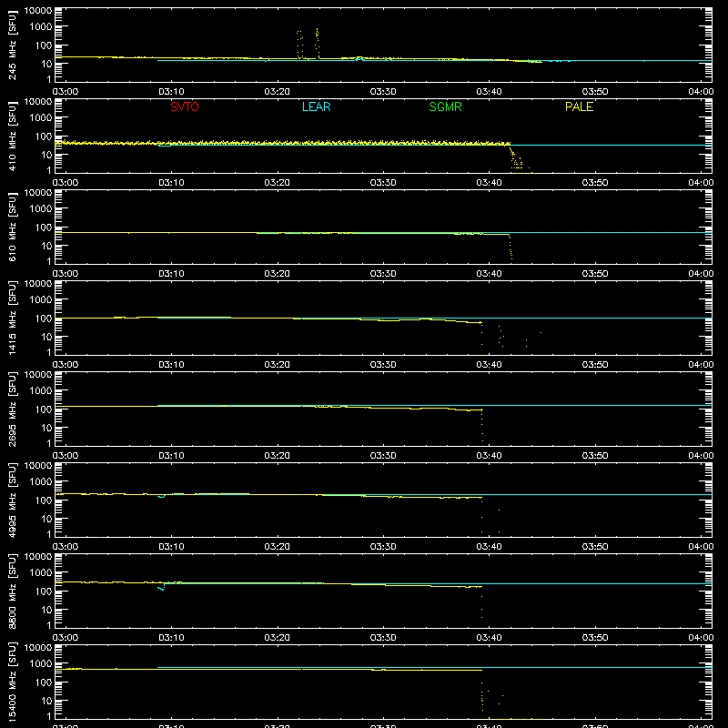Select the '610 MHz [SFU]' axis title

point(12,227)
